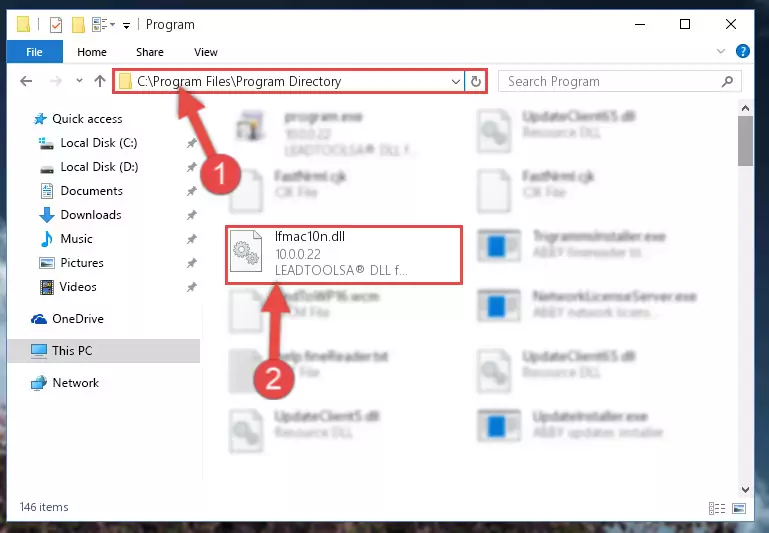The width and height of the screenshot is (769, 533).
Task: Click pin icon beside Videos
Action: (191, 287)
